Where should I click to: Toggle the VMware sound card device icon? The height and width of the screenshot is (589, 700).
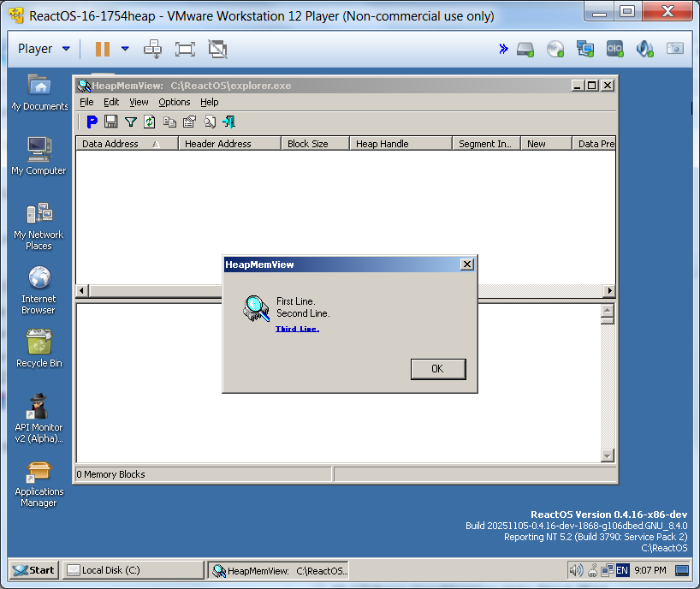(644, 49)
